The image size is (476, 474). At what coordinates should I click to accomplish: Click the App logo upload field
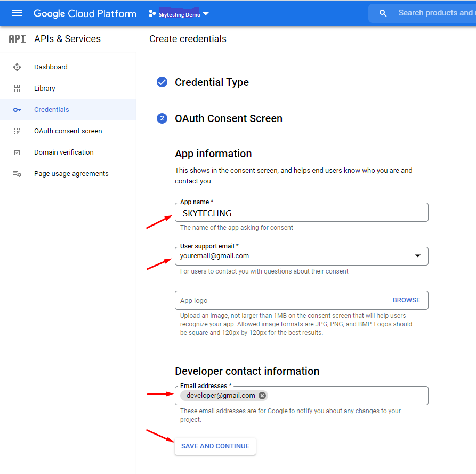click(302, 300)
